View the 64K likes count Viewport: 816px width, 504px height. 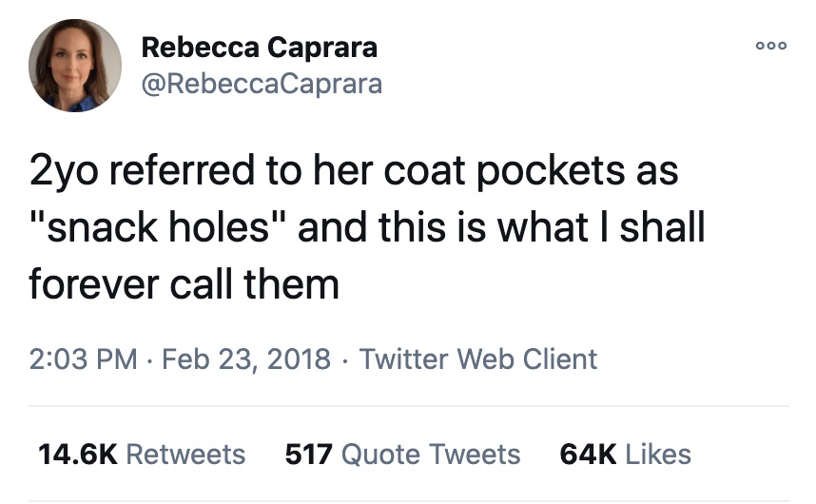point(588,454)
